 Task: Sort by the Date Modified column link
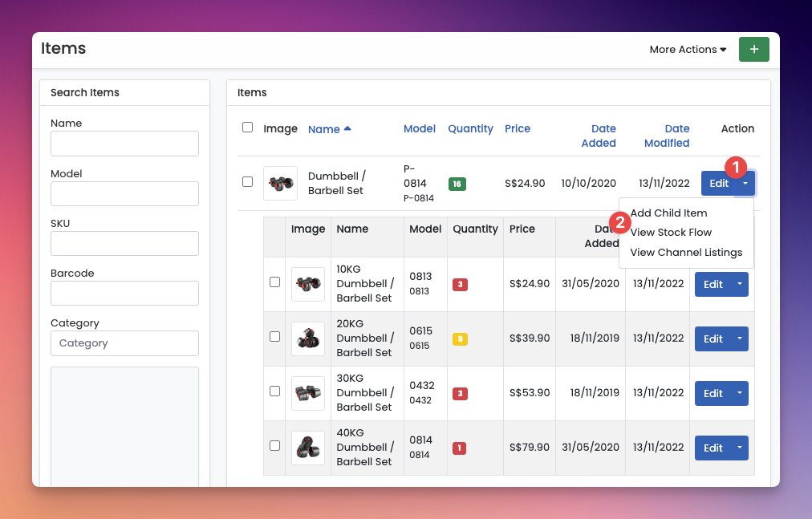[667, 136]
